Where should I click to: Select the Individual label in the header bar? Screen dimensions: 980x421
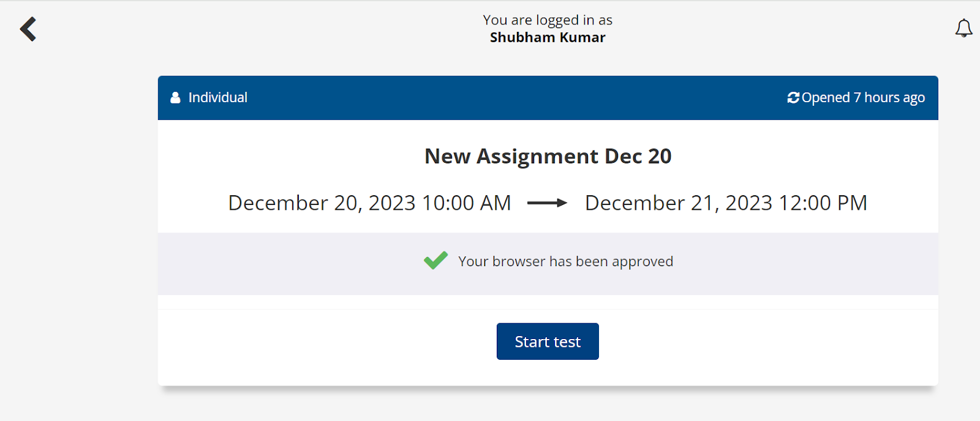pos(219,97)
